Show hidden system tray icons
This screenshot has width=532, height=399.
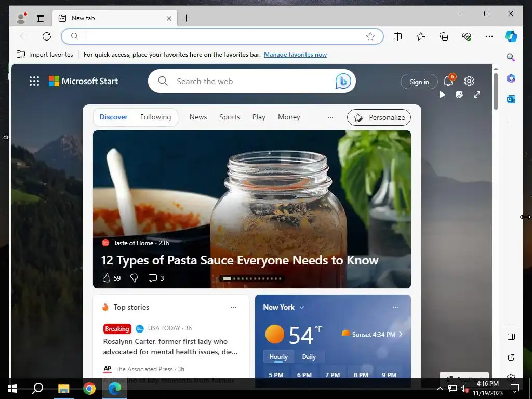click(440, 389)
